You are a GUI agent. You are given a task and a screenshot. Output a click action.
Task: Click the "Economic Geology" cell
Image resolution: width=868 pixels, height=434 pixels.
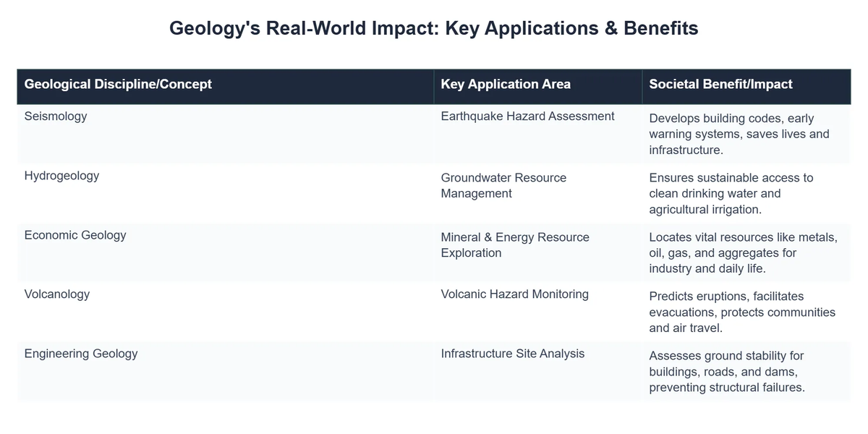[226, 252]
